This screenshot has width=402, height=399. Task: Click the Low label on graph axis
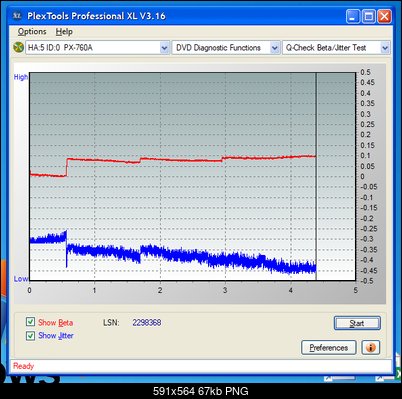pyautogui.click(x=21, y=279)
